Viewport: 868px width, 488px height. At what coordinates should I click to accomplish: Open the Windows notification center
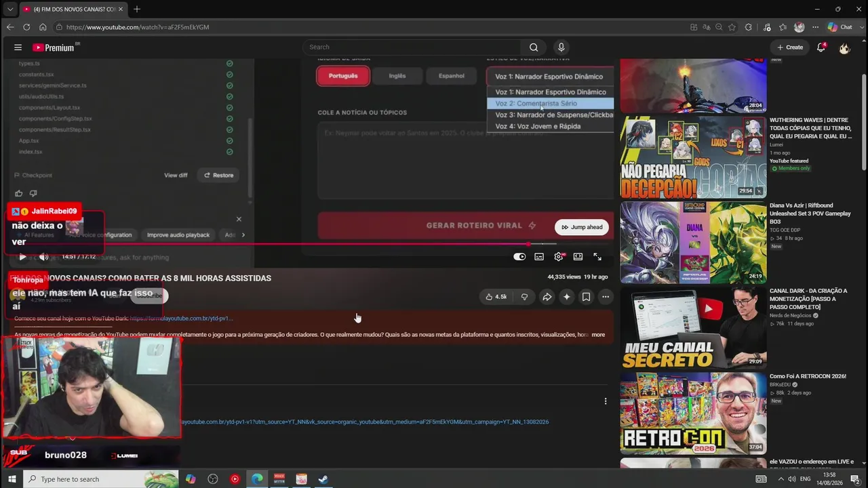[x=855, y=479]
